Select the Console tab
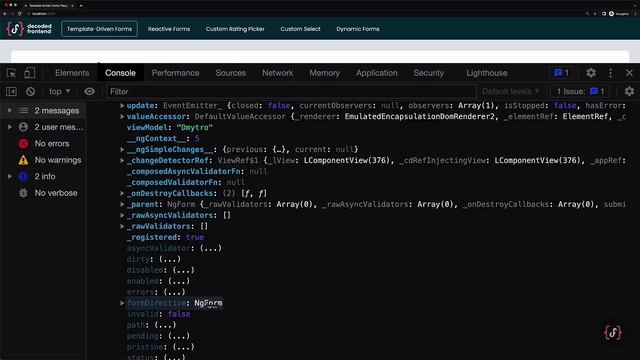The width and height of the screenshot is (640, 360). [120, 73]
